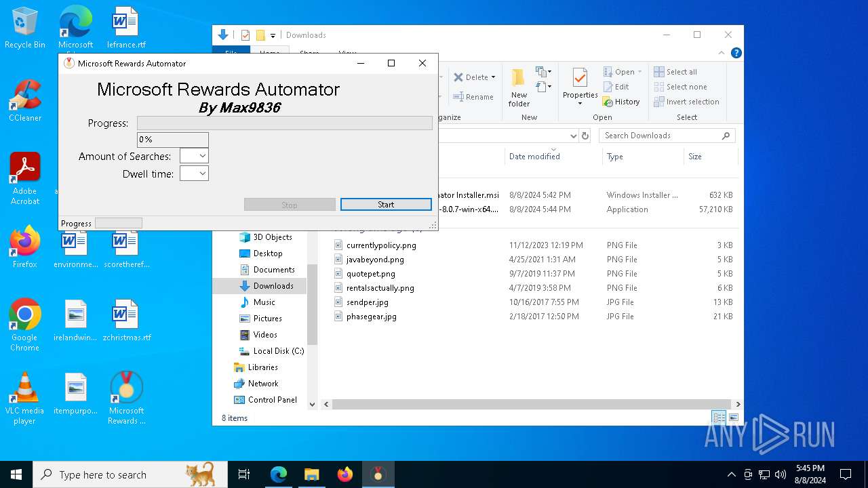Select Local Disk (C:) in navigation pane
Viewport: 868px width, 488px height.
(x=278, y=351)
